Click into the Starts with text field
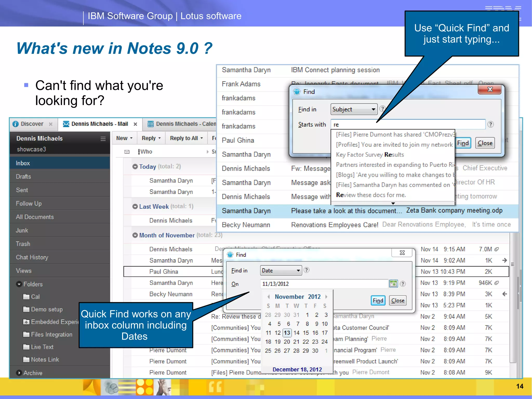 (408, 124)
